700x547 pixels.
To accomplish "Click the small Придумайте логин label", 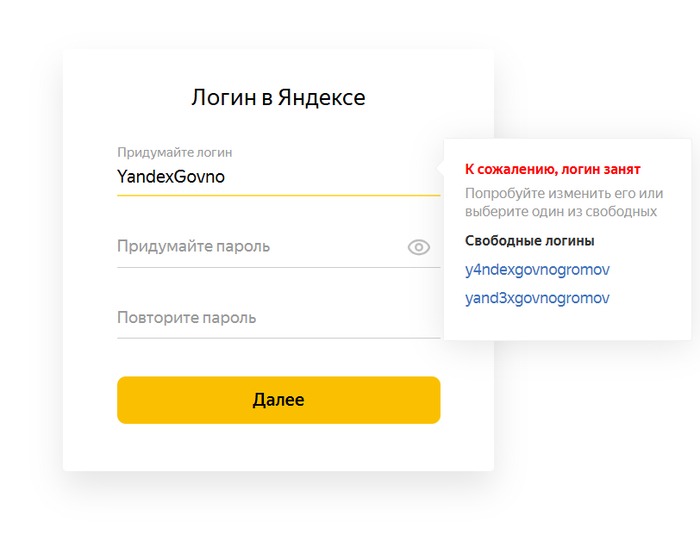I will coord(174,153).
